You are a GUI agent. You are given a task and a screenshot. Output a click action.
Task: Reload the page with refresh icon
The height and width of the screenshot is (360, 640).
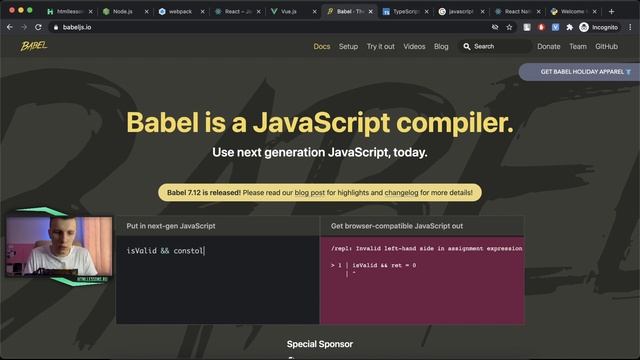click(x=38, y=27)
